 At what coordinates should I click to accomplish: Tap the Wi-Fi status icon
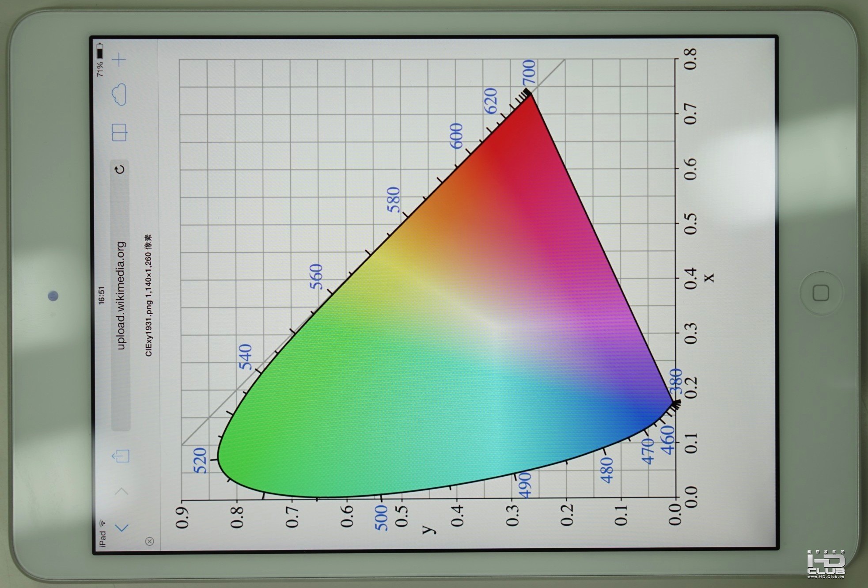click(103, 523)
